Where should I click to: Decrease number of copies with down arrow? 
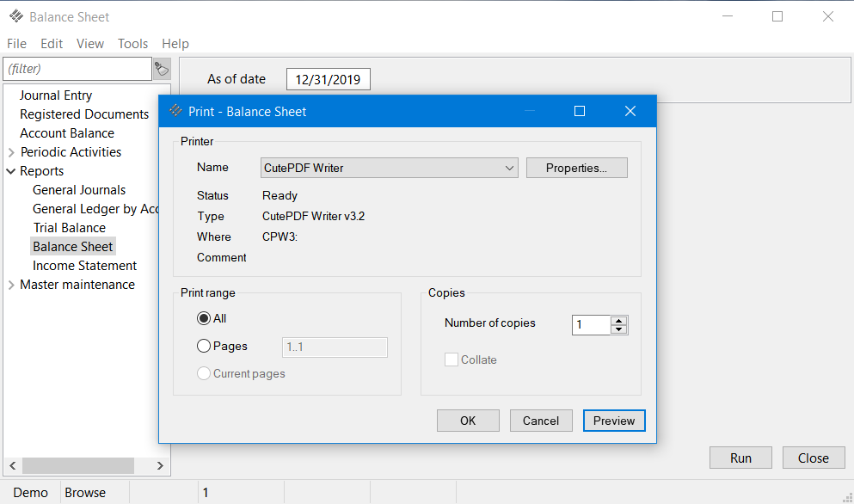[619, 329]
